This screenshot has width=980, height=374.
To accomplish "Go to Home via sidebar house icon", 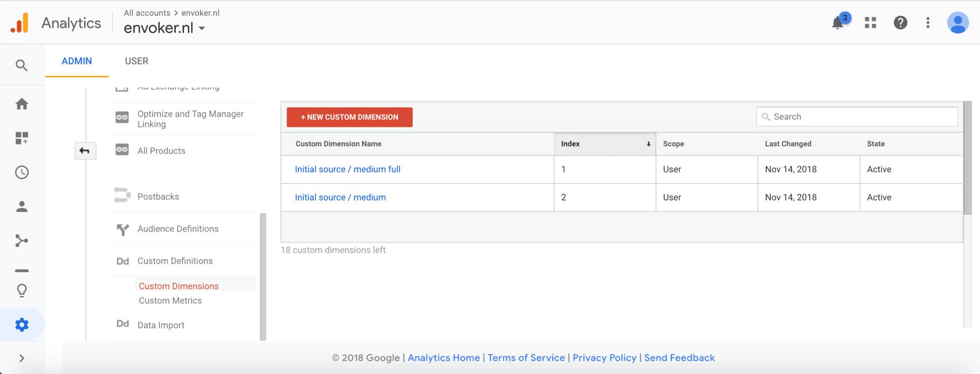I will tap(22, 104).
